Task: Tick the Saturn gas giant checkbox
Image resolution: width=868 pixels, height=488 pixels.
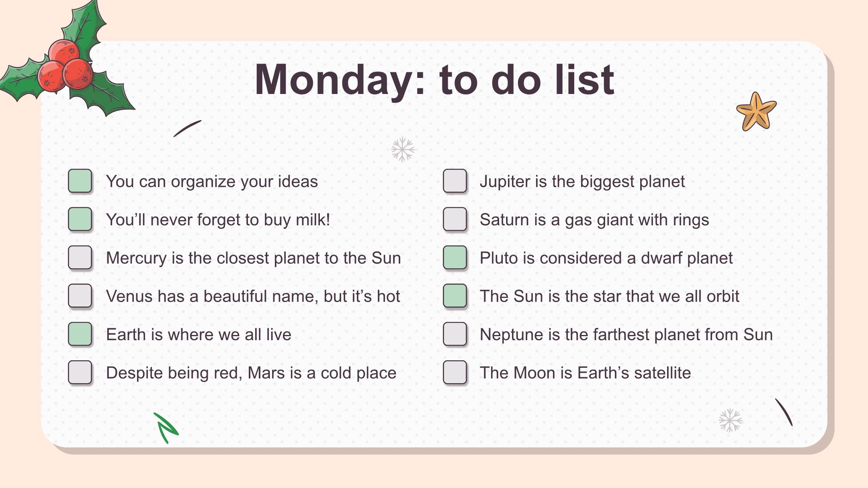Action: click(455, 219)
